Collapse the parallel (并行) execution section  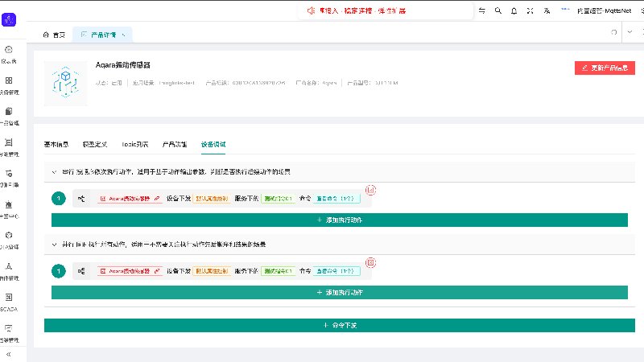coord(54,245)
